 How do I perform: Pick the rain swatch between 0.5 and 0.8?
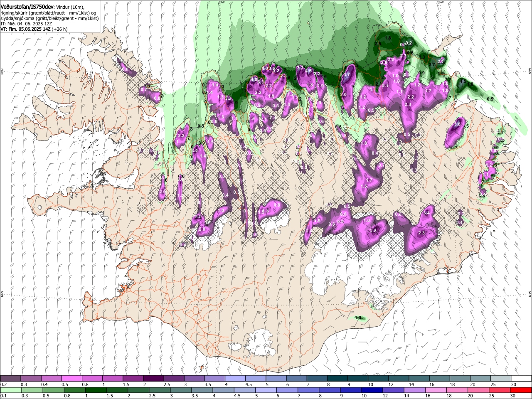53,390
